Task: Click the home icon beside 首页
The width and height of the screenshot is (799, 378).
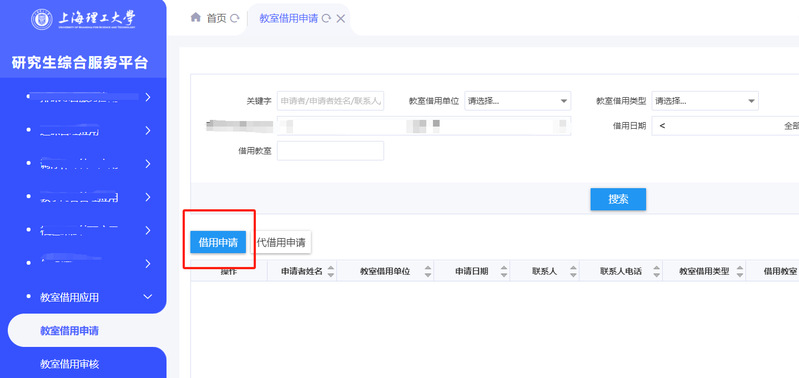Action: coord(195,18)
